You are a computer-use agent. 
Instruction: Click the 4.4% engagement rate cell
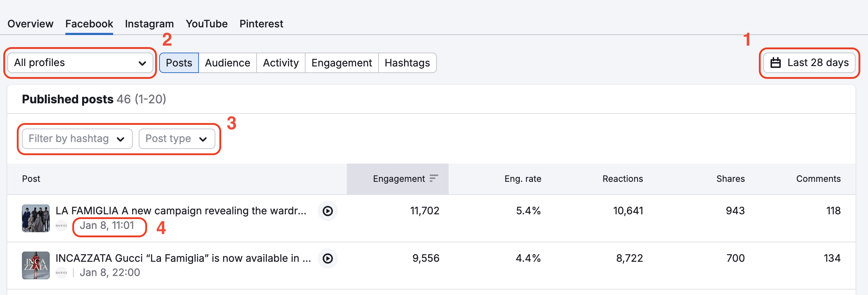[528, 258]
